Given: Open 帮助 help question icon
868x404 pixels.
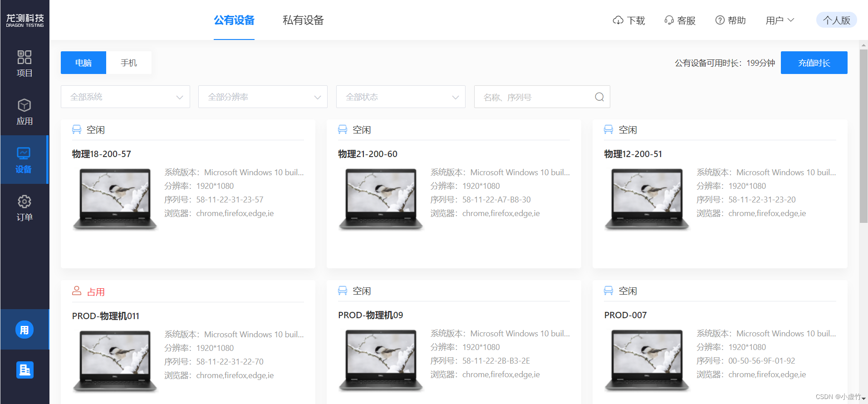Looking at the screenshot, I should pyautogui.click(x=720, y=20).
